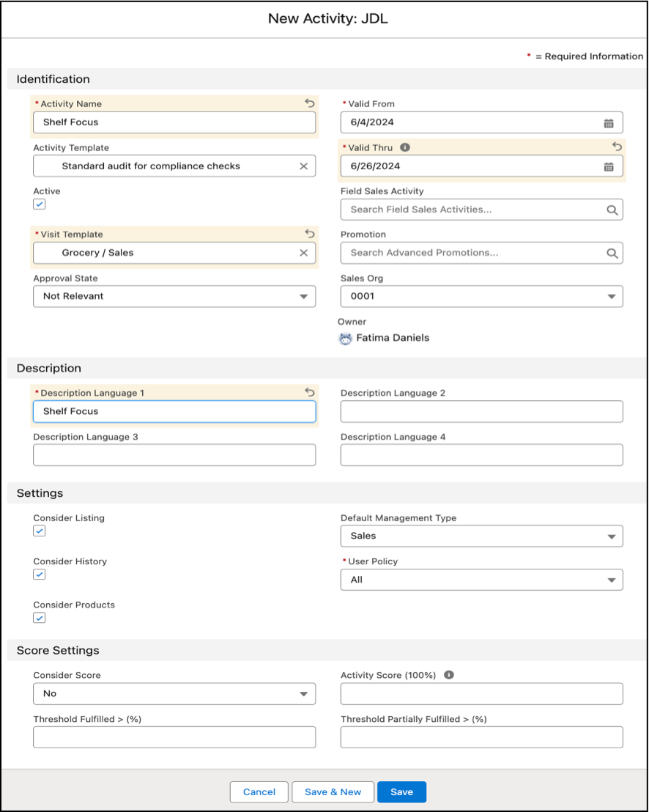Open calendar picker for Valid From
Viewport: 649px width, 812px height.
click(609, 123)
